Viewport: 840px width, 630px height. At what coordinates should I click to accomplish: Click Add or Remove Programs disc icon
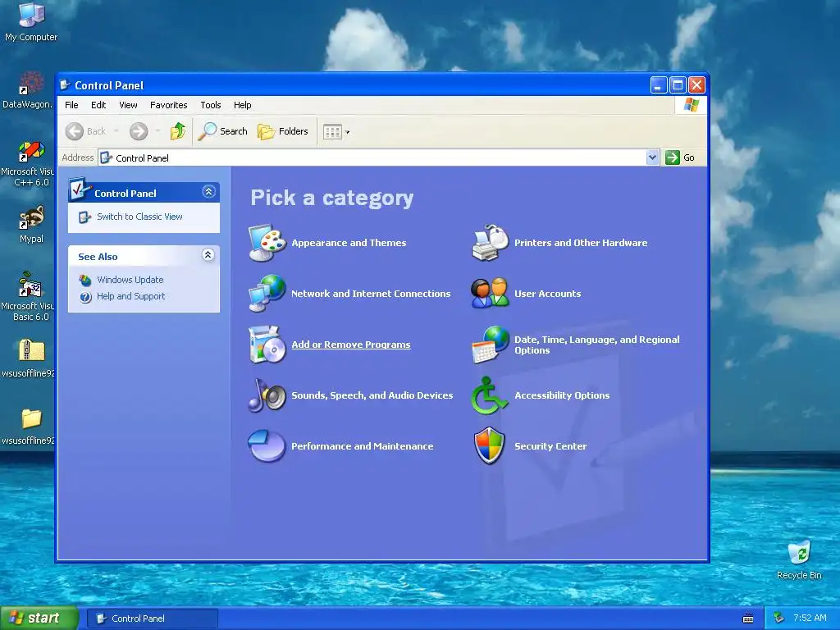[x=267, y=345]
